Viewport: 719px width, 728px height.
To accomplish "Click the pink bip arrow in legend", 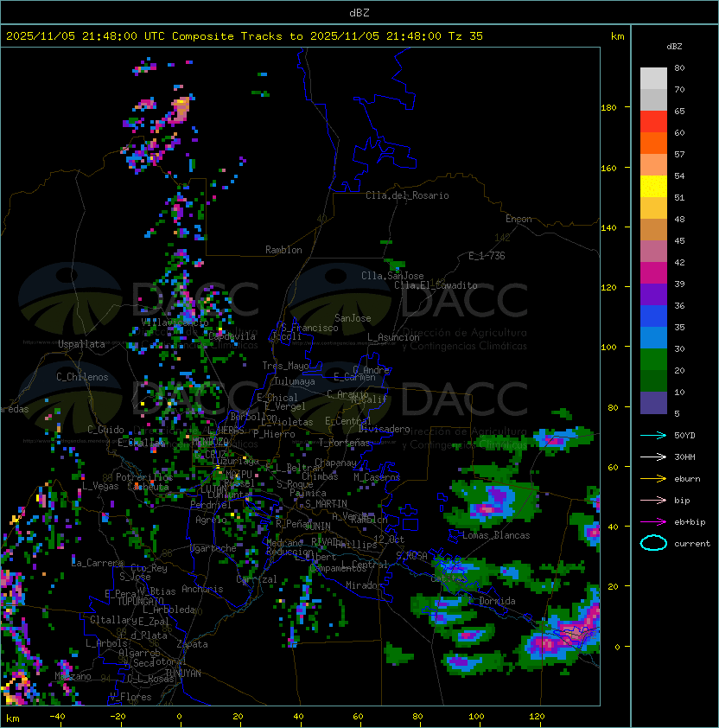I will coord(653,500).
